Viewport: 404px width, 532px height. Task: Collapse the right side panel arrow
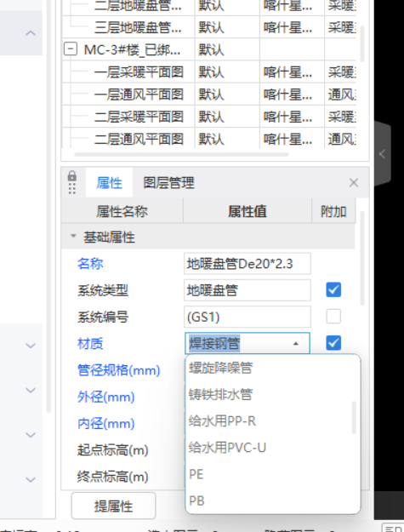[382, 154]
